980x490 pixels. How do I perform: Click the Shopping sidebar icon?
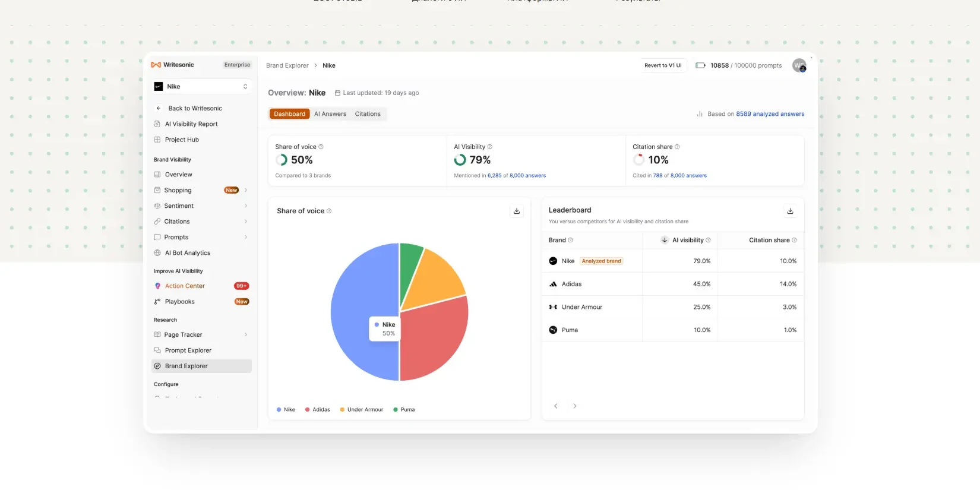point(157,190)
